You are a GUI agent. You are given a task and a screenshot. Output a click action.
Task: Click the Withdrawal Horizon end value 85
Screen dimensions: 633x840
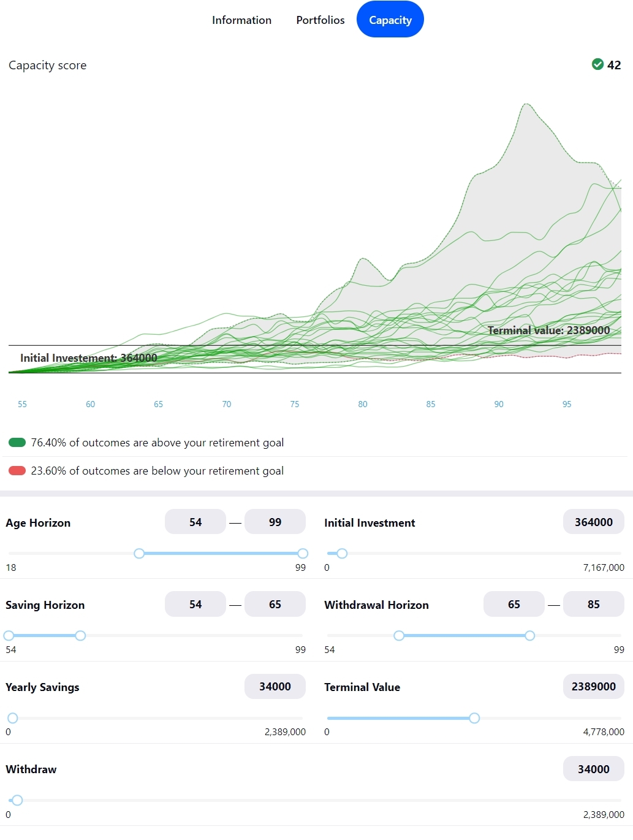pos(593,604)
